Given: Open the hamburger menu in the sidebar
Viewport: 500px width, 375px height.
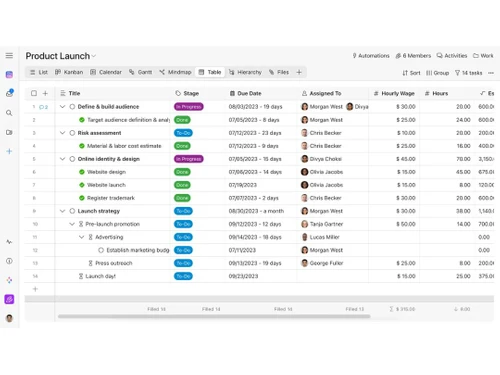Looking at the screenshot, I should 9,56.
